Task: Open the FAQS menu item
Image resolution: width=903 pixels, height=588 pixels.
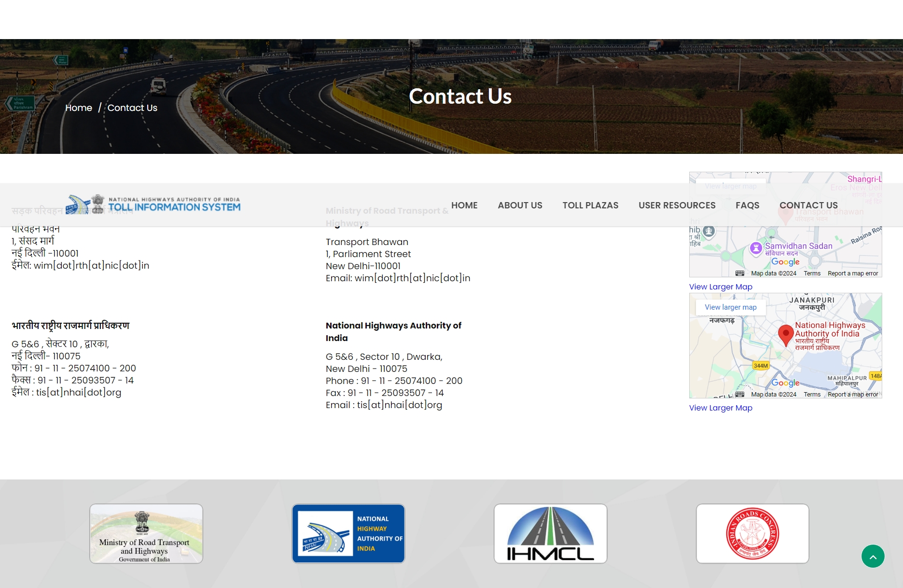Action: [747, 205]
